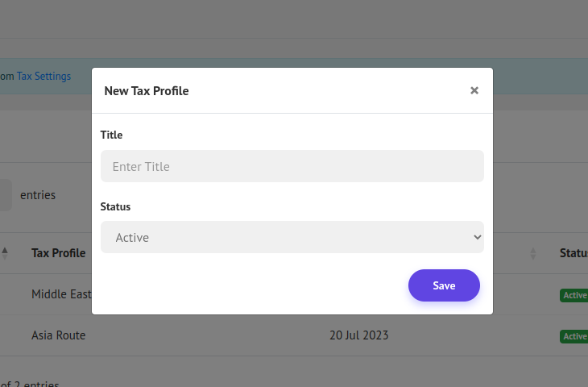This screenshot has width=588, height=387.
Task: Close the New Tax Profile dialog
Action: click(474, 90)
